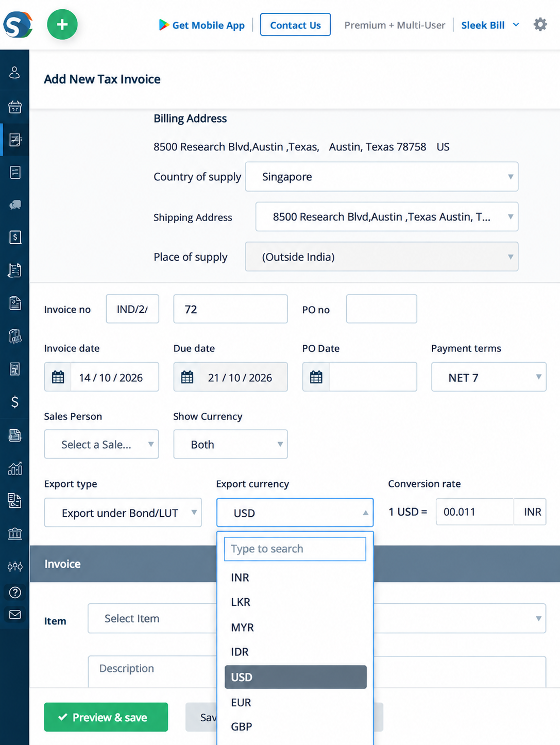Click the Sleek Bill logo icon
Screen dimensions: 560x745
pyautogui.click(x=18, y=24)
